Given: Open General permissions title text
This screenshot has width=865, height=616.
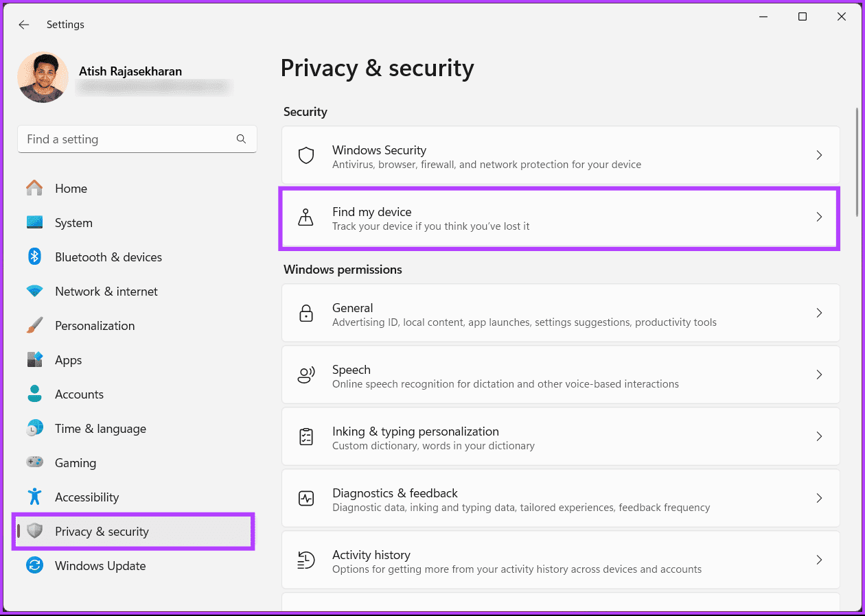Looking at the screenshot, I should [353, 308].
